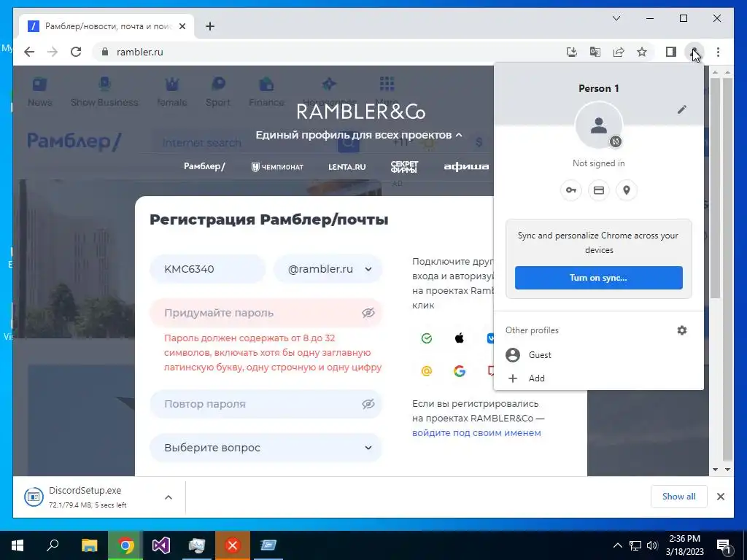Click the KMC6340 username field
Viewport: 747px width, 560px height.
pos(208,269)
